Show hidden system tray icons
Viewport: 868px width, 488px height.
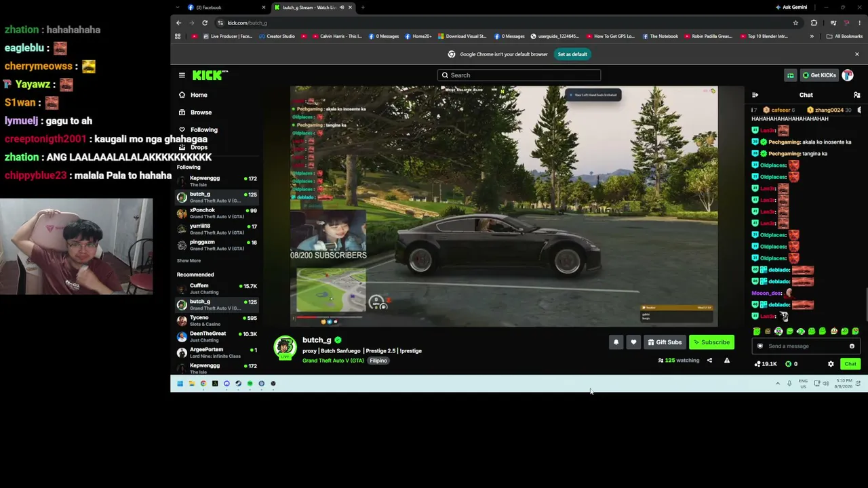coord(778,384)
